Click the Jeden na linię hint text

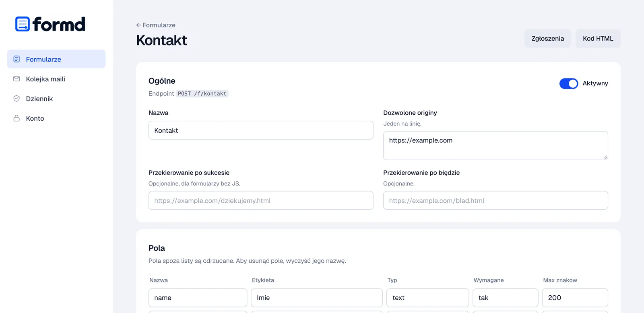[x=402, y=124]
